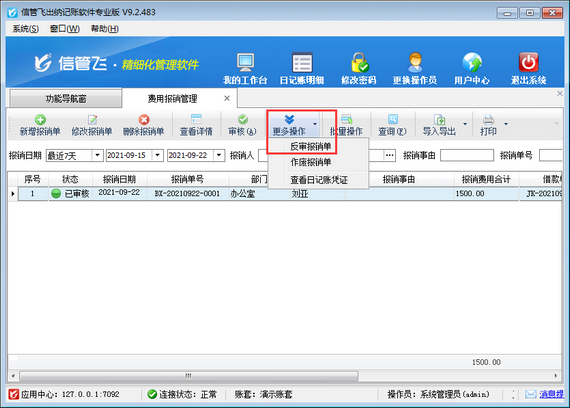Choose 作废报销单 from dropdown menu
The height and width of the screenshot is (408, 570).
tap(310, 162)
